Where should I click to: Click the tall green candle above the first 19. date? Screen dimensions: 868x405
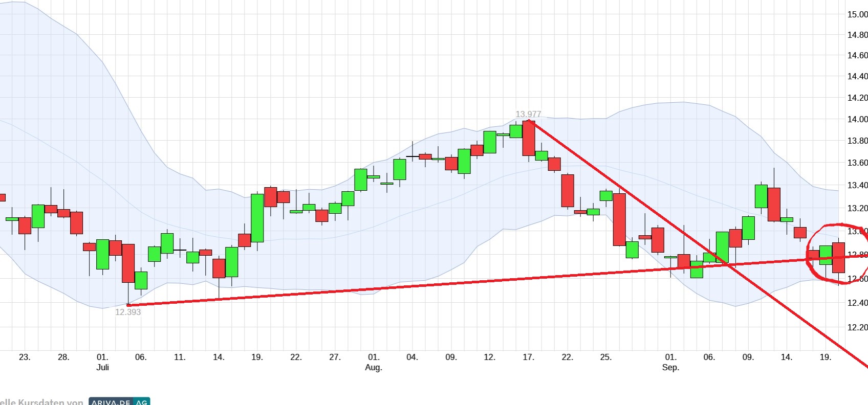tap(257, 218)
